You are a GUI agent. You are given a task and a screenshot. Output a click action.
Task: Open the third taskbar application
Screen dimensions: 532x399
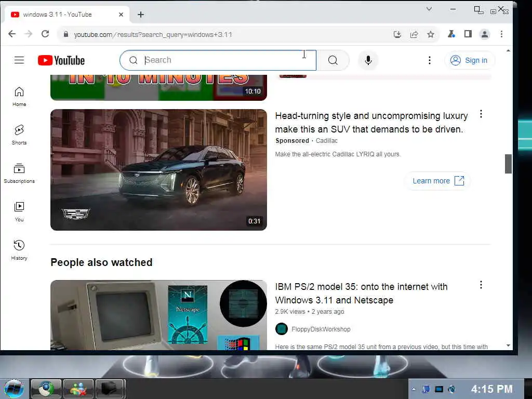(110, 389)
